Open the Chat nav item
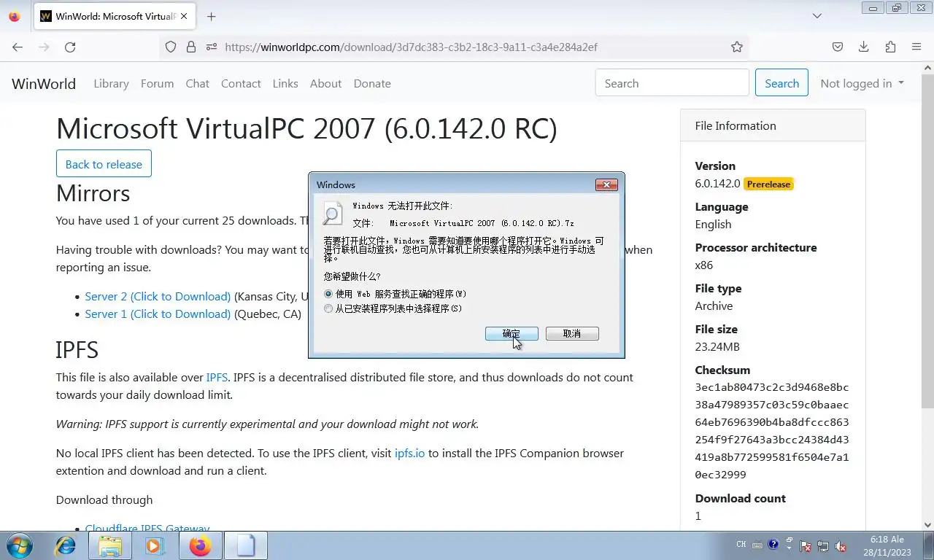The image size is (934, 560). coord(197,83)
